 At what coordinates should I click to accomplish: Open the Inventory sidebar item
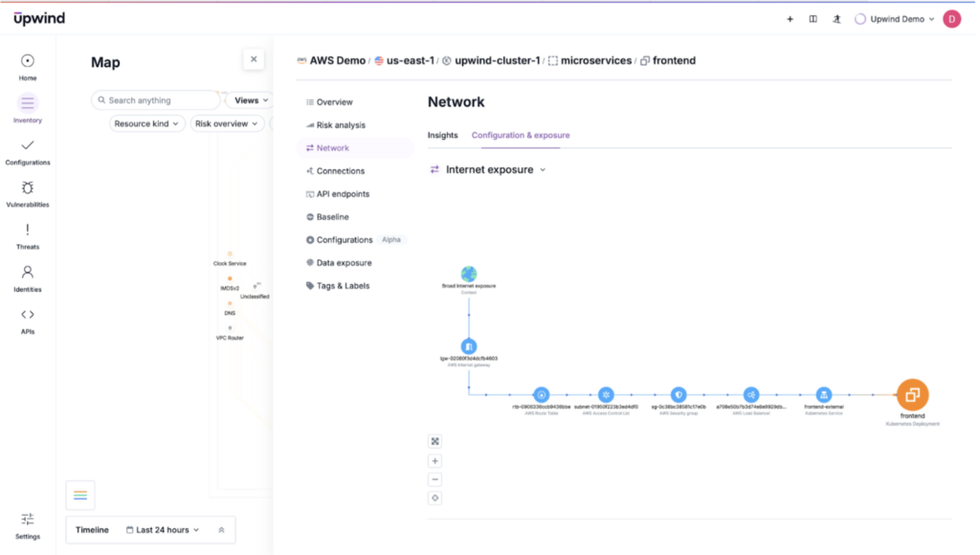click(x=28, y=109)
